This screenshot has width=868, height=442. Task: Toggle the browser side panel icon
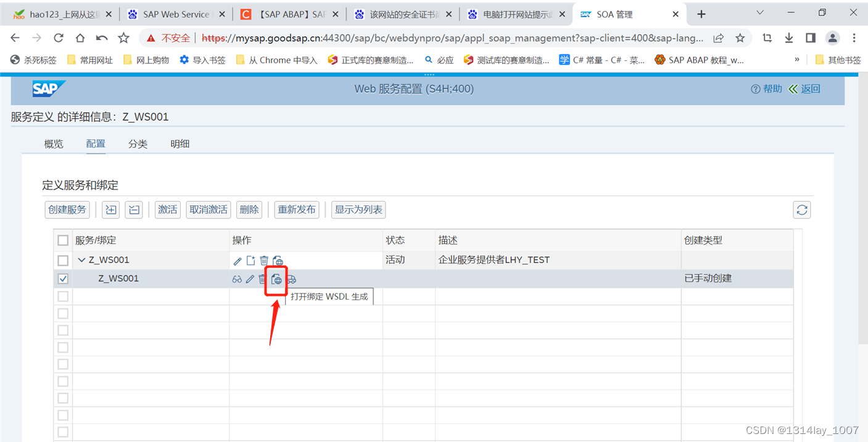coord(811,38)
